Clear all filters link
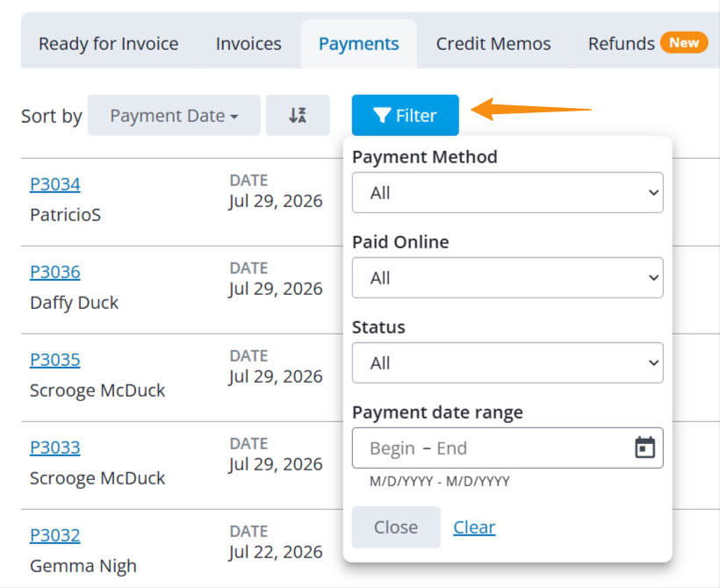The width and height of the screenshot is (720, 588). point(474,527)
